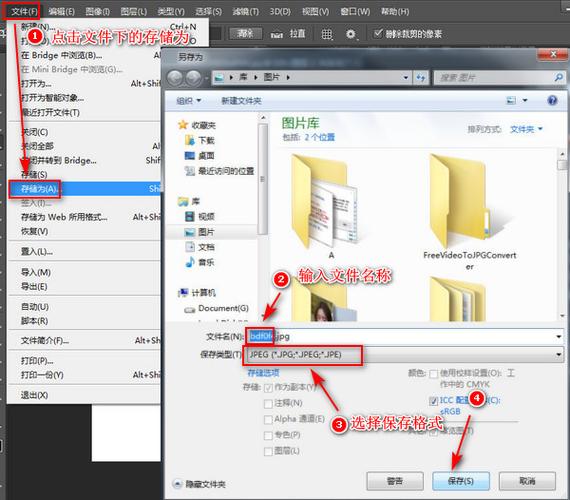
Task: Open the 帮助(H) menu
Action: coord(395,12)
